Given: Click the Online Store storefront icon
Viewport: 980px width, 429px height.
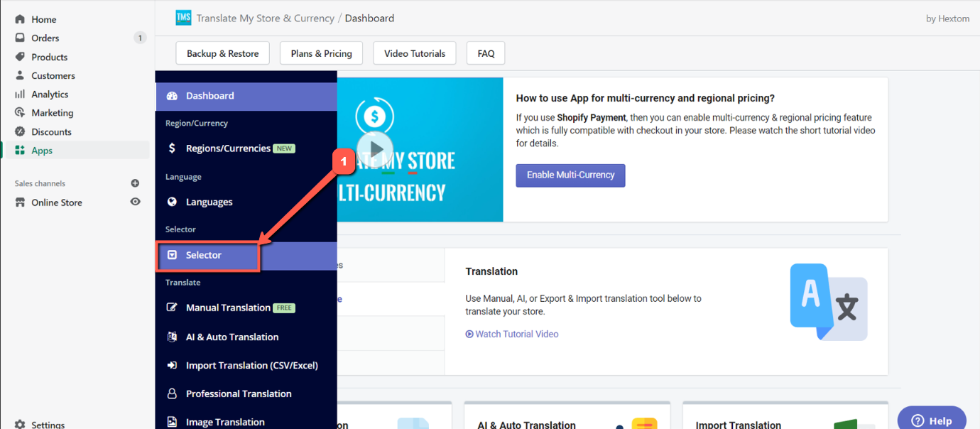Looking at the screenshot, I should pos(20,202).
